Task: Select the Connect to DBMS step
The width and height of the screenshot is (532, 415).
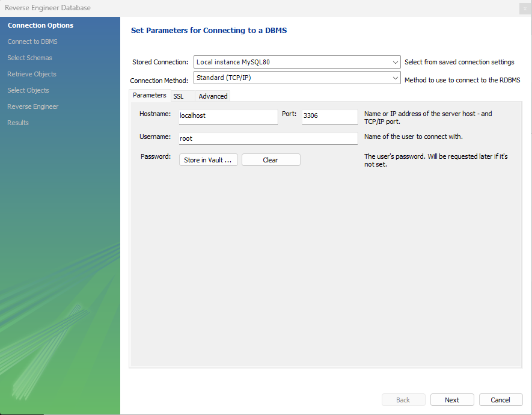Action: click(32, 41)
